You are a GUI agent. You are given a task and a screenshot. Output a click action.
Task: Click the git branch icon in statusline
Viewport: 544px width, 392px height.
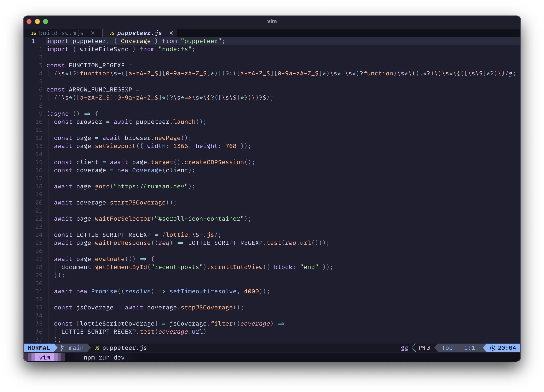[x=62, y=348]
